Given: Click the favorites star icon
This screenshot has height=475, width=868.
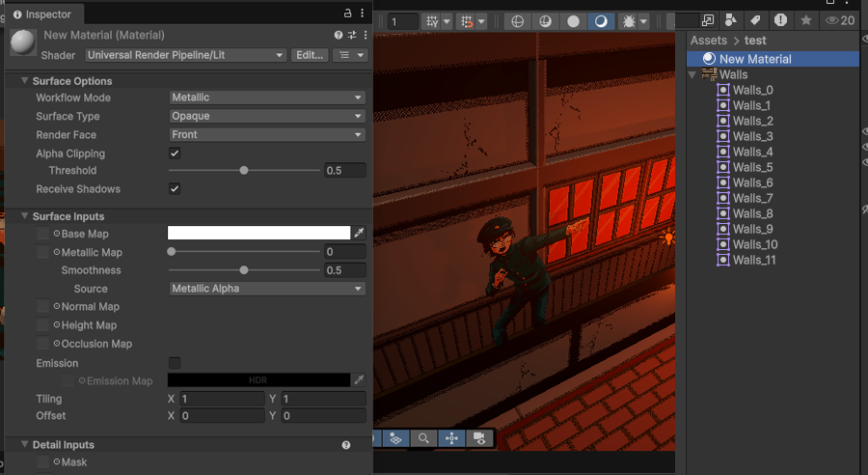Looking at the screenshot, I should point(806,20).
